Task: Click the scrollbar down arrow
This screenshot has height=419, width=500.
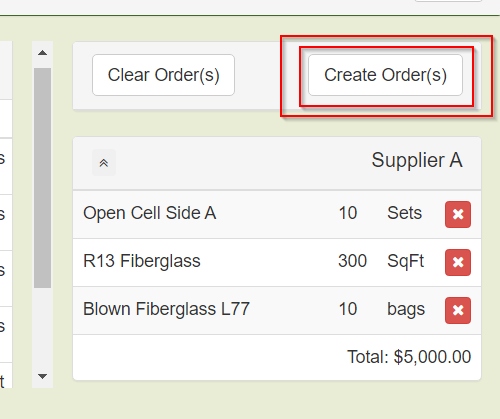Action: 42,376
